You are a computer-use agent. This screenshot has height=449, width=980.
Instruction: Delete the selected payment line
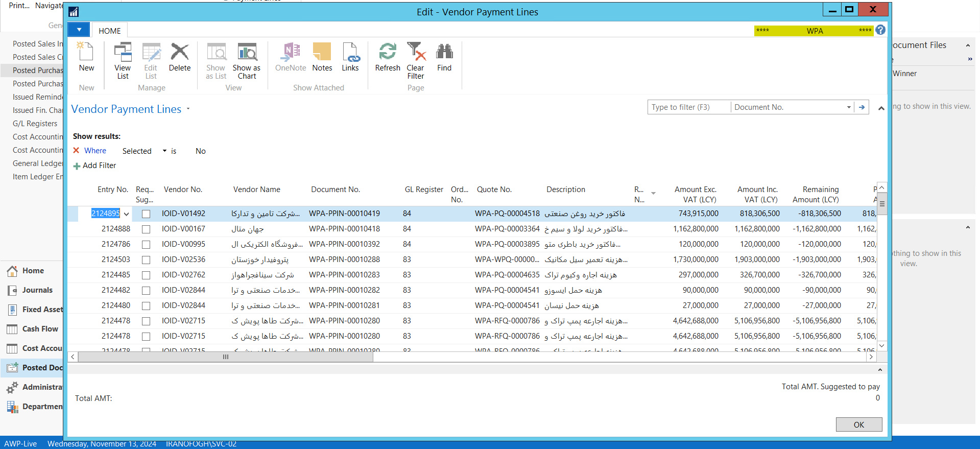pos(180,57)
